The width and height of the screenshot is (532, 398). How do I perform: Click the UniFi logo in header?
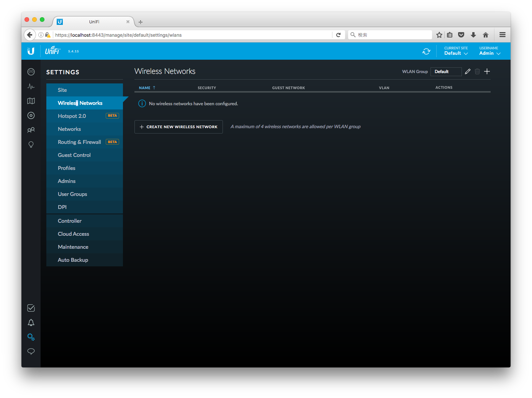coord(52,51)
